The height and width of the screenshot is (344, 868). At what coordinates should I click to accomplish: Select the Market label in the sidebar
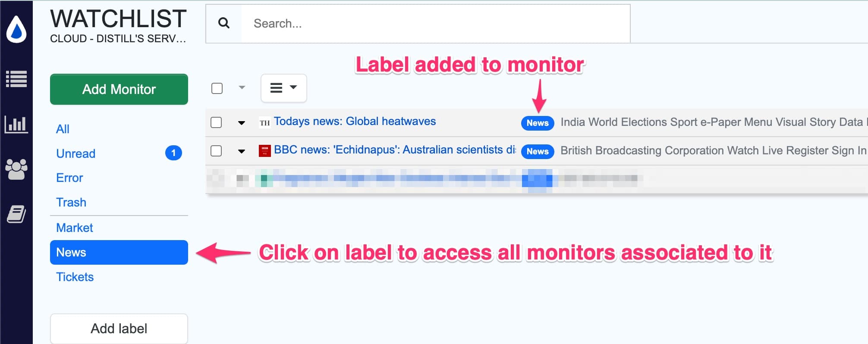(74, 228)
